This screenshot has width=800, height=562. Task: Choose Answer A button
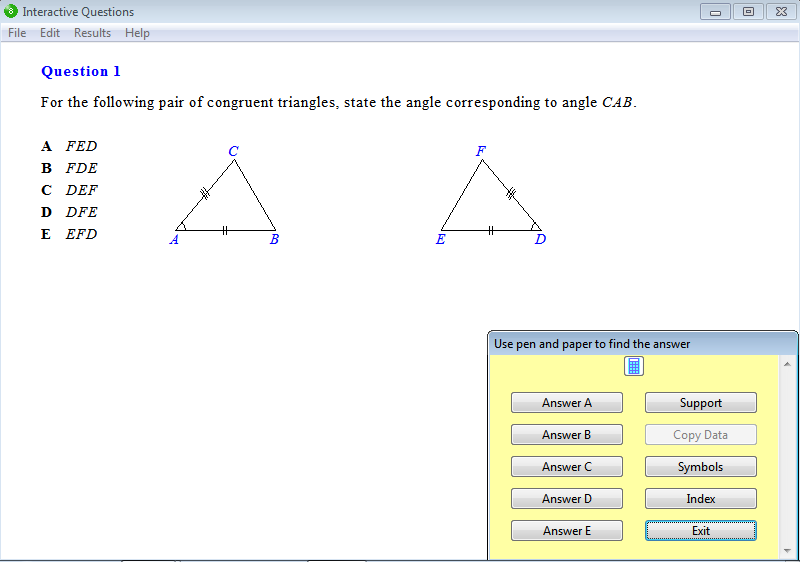coord(567,403)
